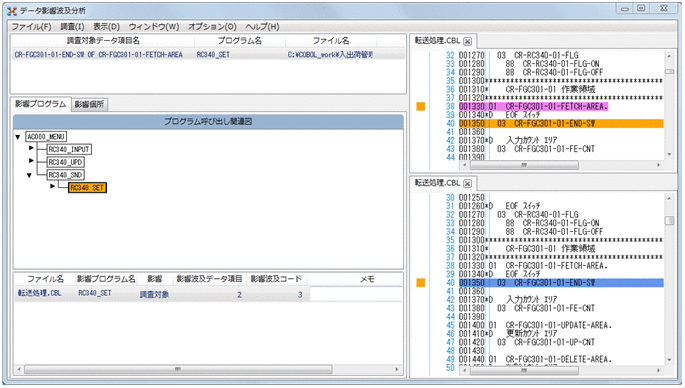Select the RC340_SND program box
Viewport: 685px width, 388px height.
click(x=66, y=175)
